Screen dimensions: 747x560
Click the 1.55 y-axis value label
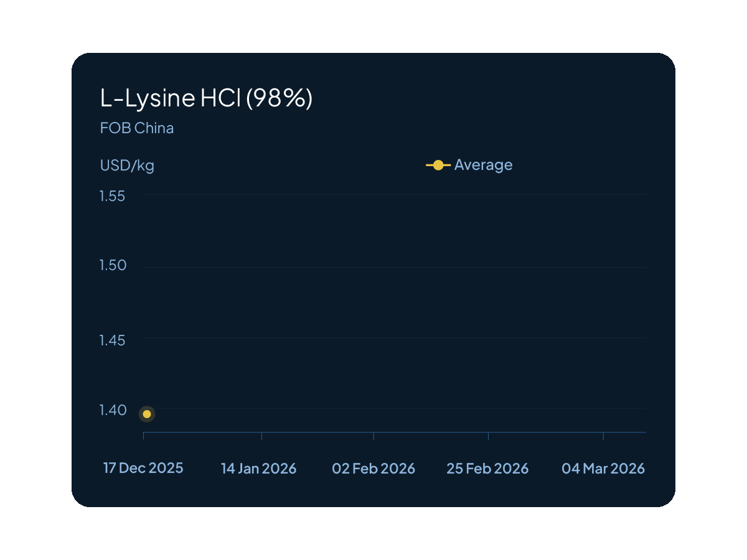point(113,196)
